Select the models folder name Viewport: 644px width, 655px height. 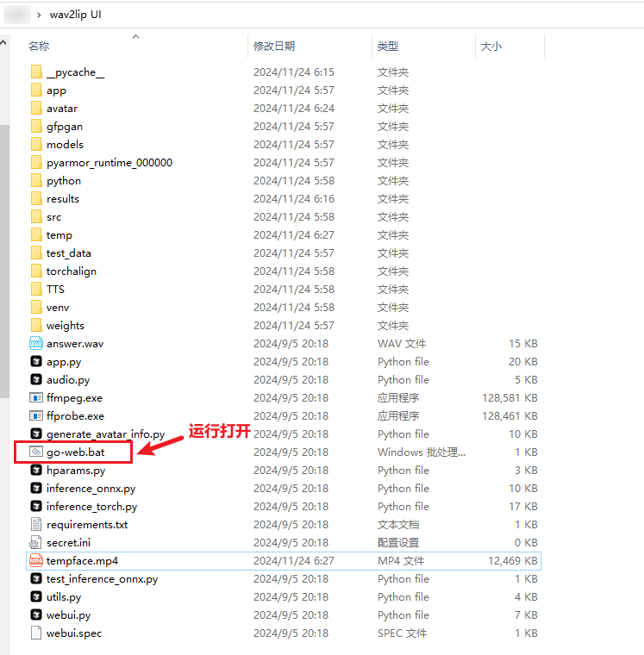(65, 145)
